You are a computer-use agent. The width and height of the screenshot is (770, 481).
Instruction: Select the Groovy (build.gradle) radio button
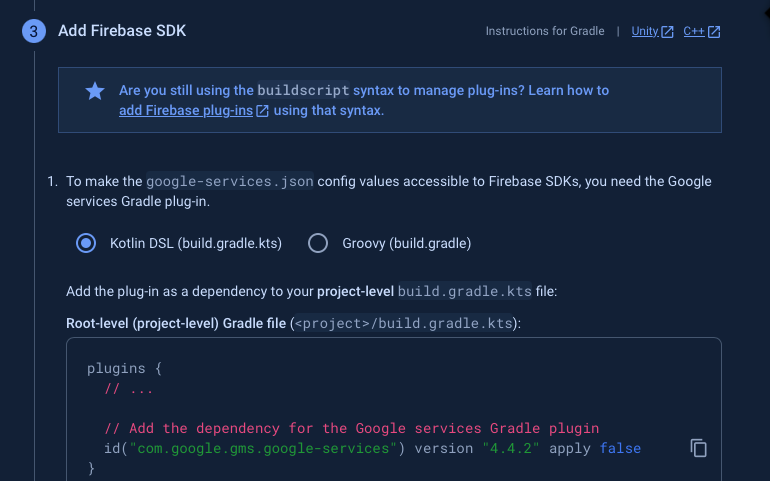click(318, 243)
